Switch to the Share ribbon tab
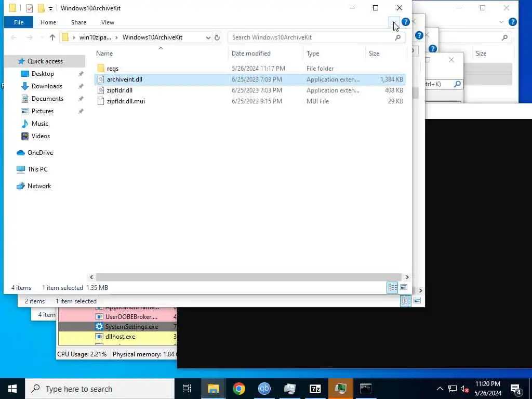 coord(78,22)
